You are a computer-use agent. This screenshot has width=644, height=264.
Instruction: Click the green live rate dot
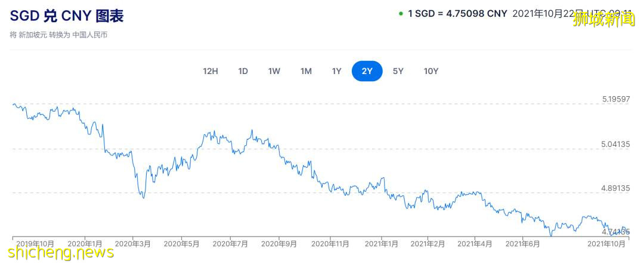(401, 13)
